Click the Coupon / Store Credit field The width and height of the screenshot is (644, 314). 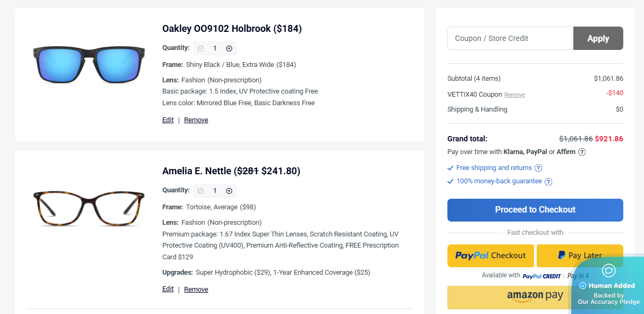tap(510, 38)
